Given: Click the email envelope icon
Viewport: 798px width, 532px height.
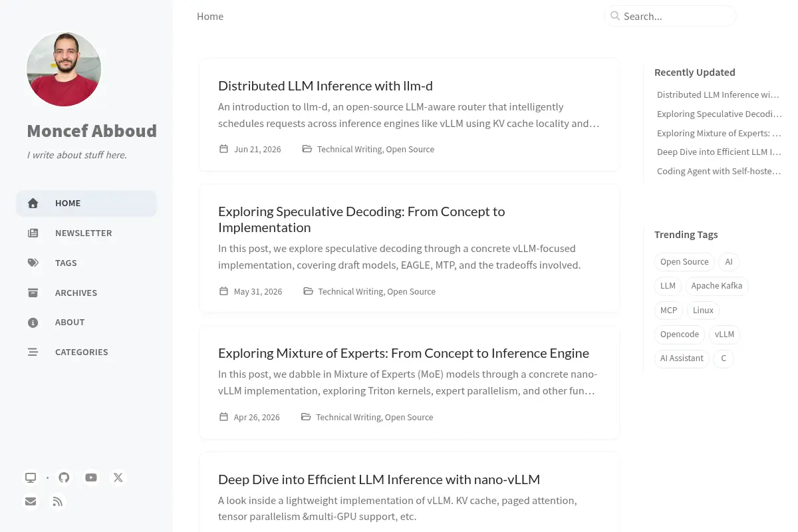Looking at the screenshot, I should [x=31, y=501].
